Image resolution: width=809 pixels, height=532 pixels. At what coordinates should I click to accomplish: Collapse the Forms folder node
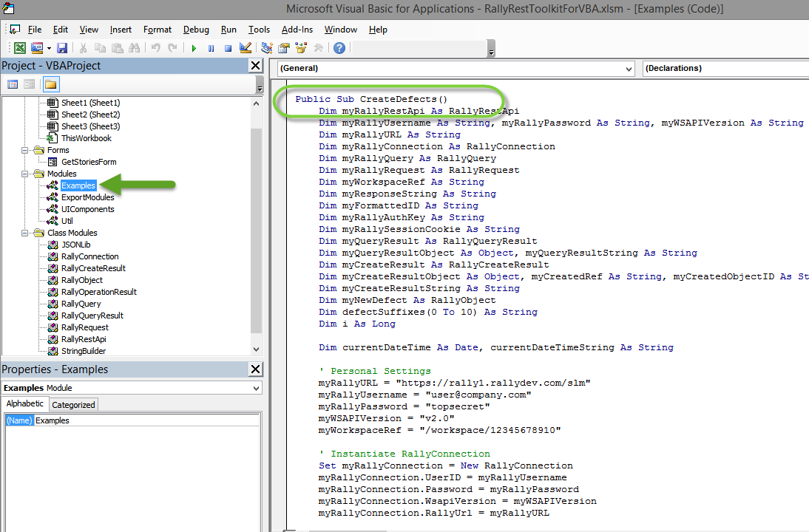point(24,150)
